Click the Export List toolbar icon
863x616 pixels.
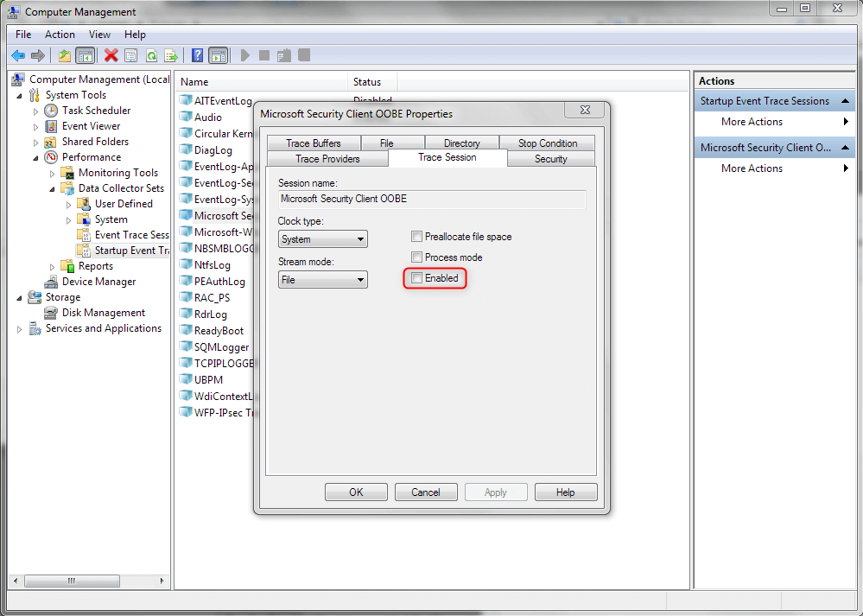point(171,55)
